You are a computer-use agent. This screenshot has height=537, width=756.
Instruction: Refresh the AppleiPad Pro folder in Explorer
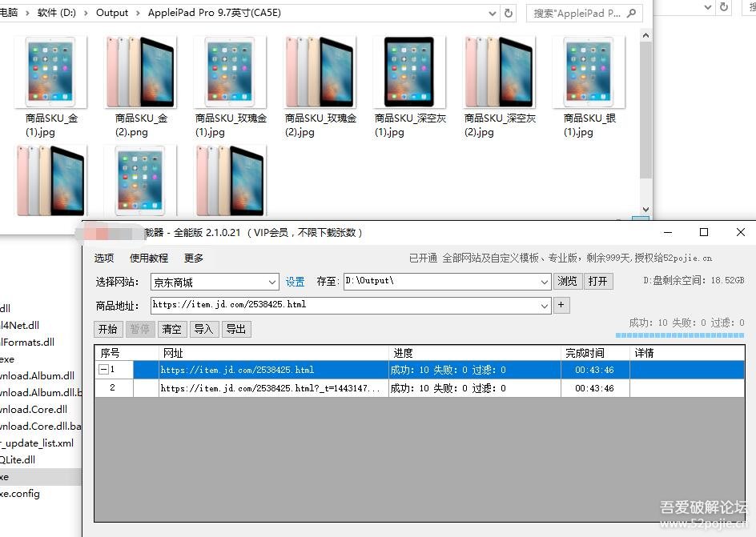(x=509, y=13)
